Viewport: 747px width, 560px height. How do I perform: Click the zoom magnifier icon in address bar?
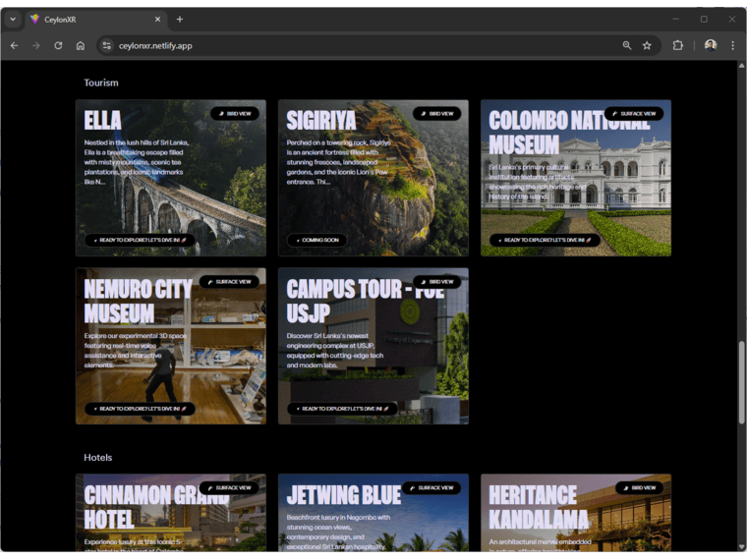(x=627, y=45)
